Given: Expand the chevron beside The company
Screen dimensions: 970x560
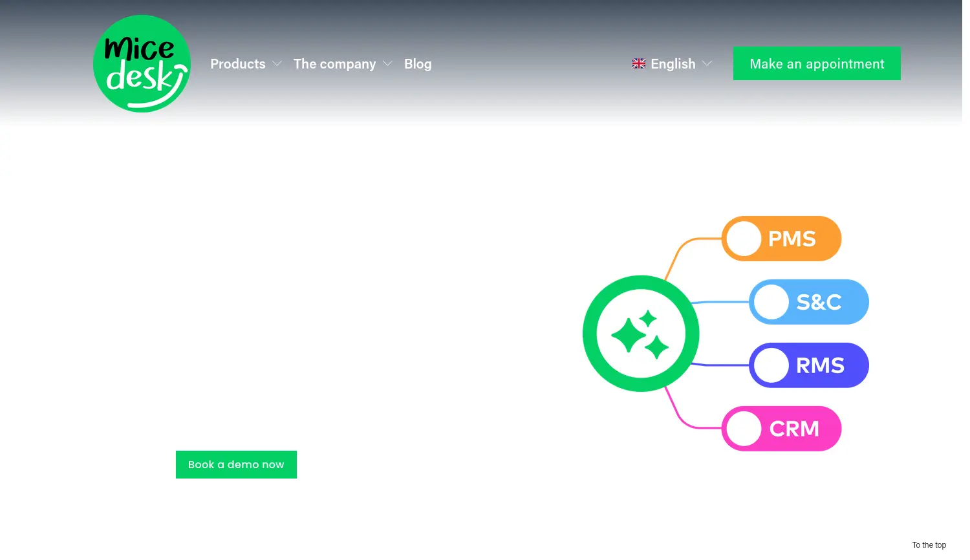Looking at the screenshot, I should 387,64.
